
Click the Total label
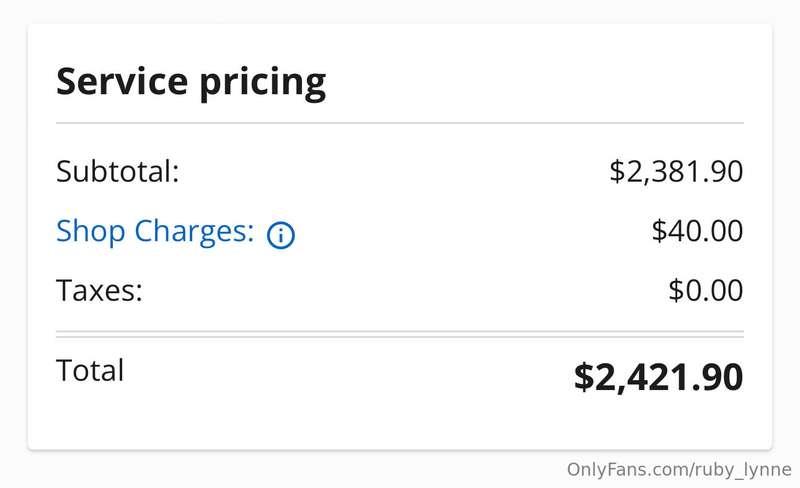click(90, 370)
